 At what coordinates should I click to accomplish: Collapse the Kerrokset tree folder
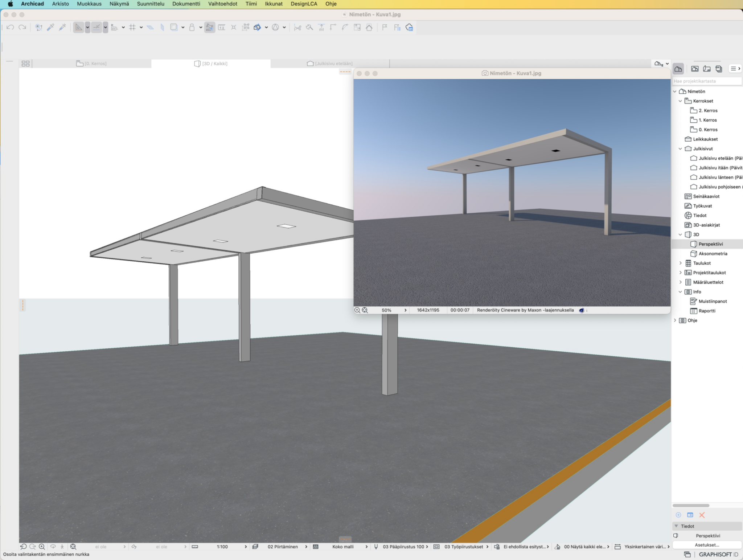(x=680, y=101)
